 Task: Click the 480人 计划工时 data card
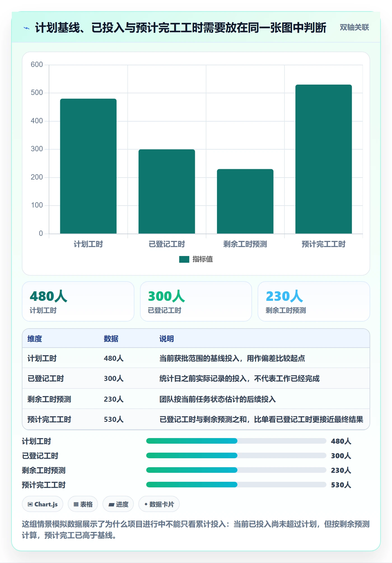(x=78, y=301)
